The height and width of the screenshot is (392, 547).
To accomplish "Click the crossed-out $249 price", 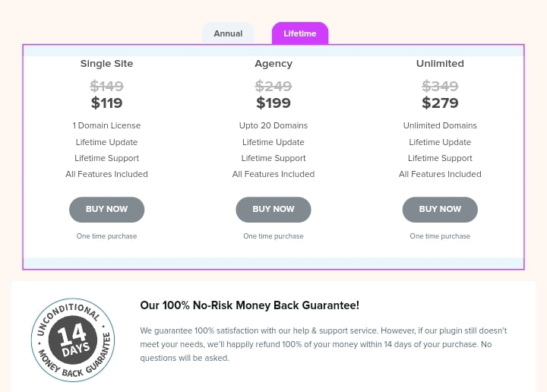I will point(273,86).
